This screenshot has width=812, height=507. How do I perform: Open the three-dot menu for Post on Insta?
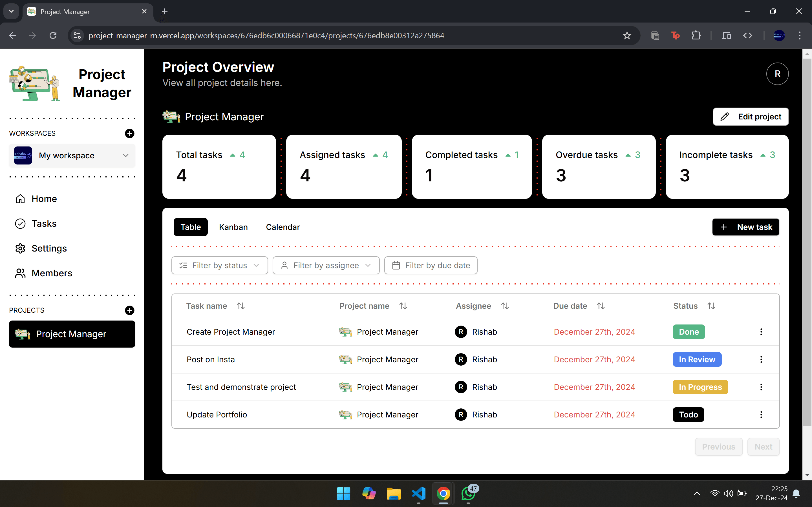(x=761, y=359)
